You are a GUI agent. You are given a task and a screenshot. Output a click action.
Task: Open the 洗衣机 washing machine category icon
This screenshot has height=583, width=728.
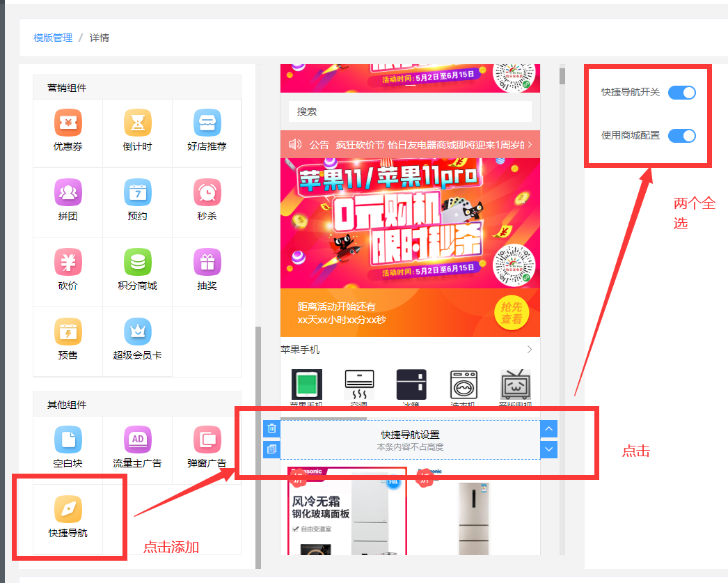(464, 384)
